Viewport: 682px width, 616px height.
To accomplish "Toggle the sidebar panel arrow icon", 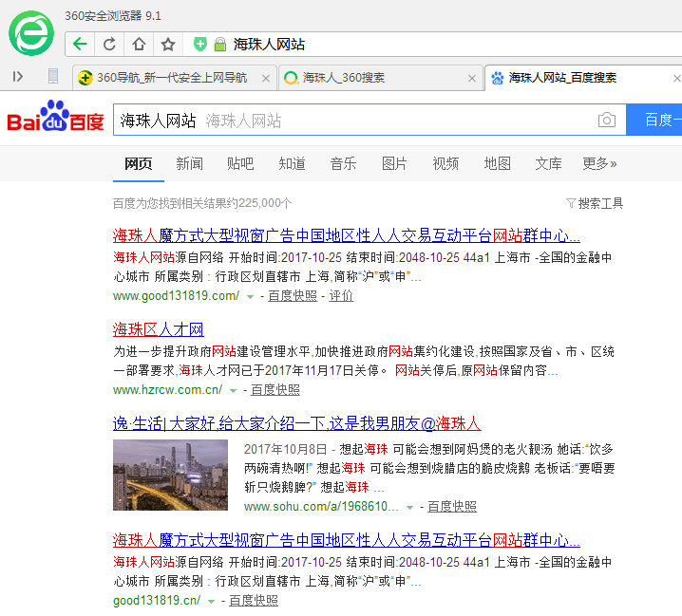I will [17, 77].
